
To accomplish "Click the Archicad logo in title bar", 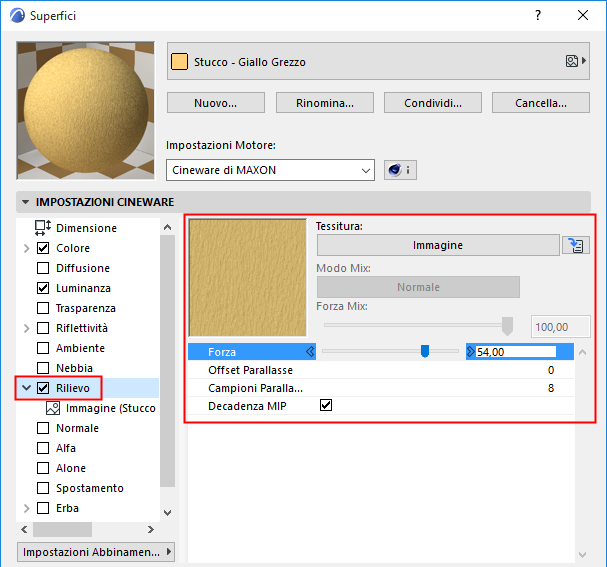I will [17, 15].
